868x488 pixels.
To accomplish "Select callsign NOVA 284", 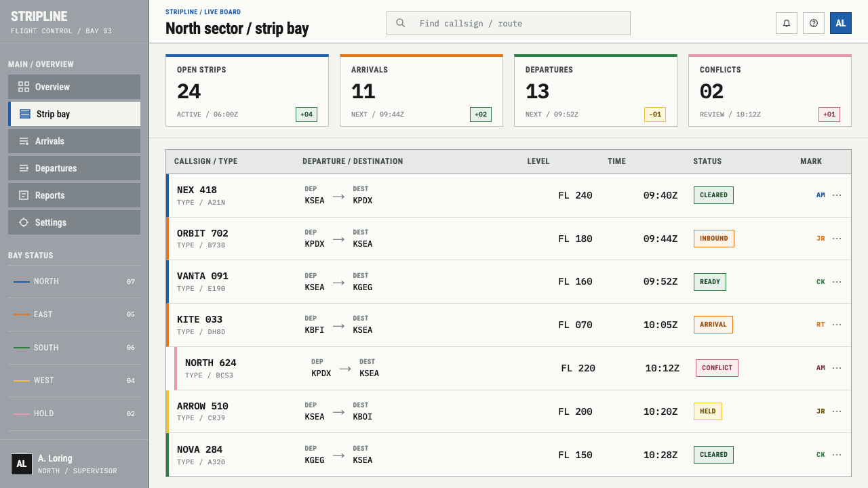I will tap(199, 449).
